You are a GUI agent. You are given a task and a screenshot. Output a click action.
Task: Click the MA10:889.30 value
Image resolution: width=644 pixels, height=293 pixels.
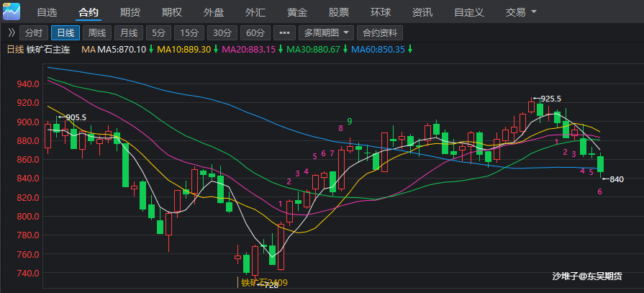tap(184, 50)
